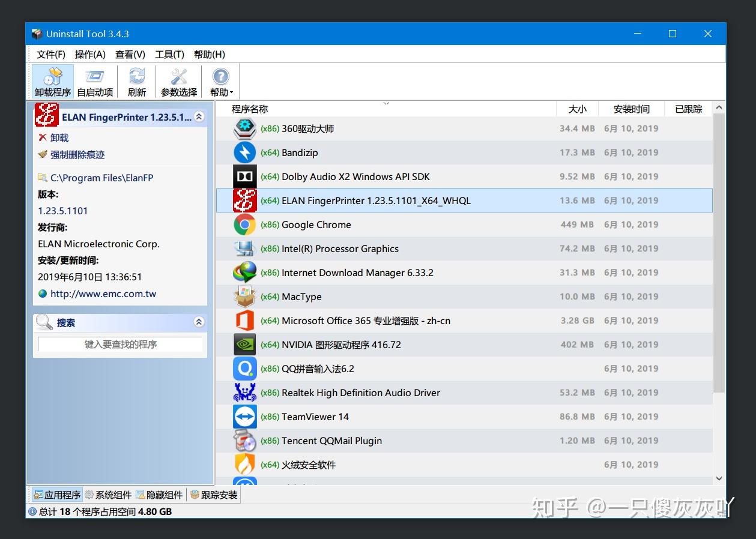Select the 火绒安全软件 icon
Image resolution: width=756 pixels, height=539 pixels.
244,465
